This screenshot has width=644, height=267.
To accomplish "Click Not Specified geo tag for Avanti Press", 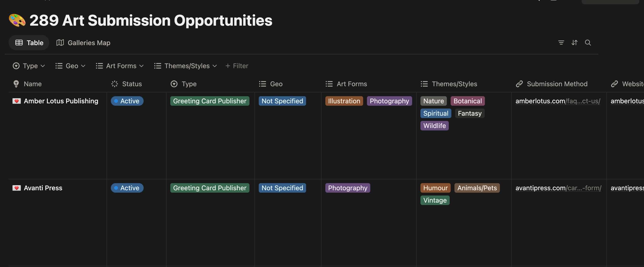I will coord(282,188).
